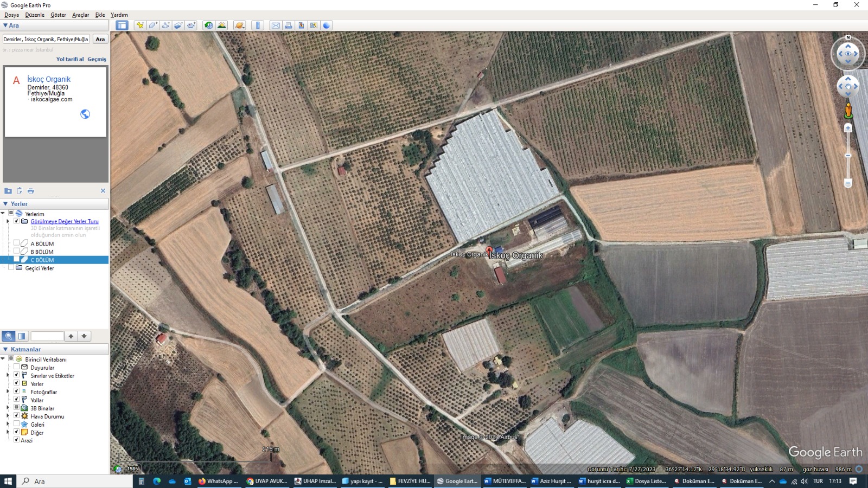Select the Add Polygon tool
The height and width of the screenshot is (488, 868).
(153, 25)
